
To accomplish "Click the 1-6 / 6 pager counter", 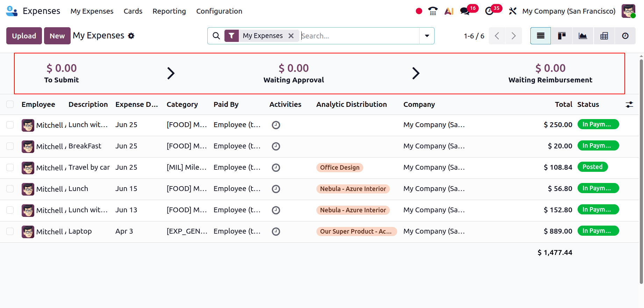I will [x=474, y=36].
